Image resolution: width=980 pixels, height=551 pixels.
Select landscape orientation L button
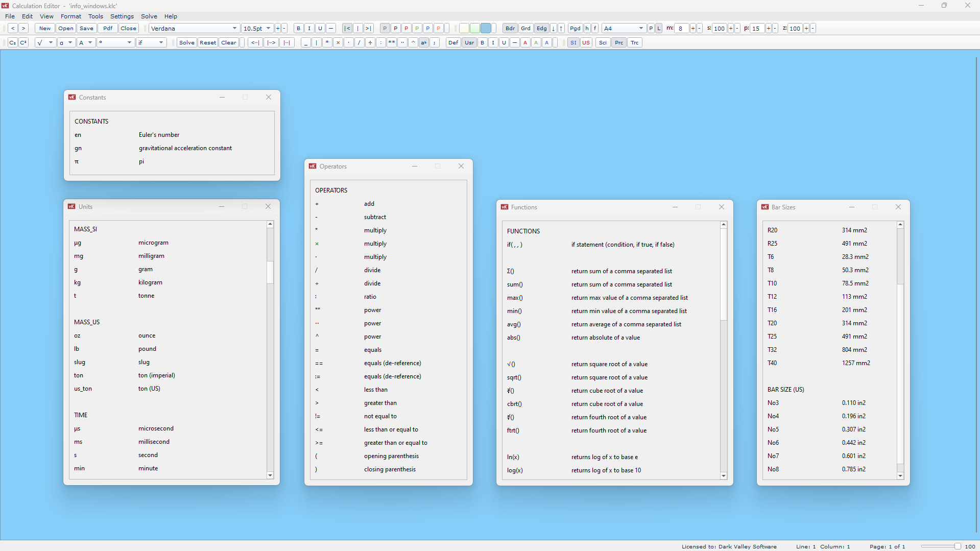pyautogui.click(x=659, y=29)
